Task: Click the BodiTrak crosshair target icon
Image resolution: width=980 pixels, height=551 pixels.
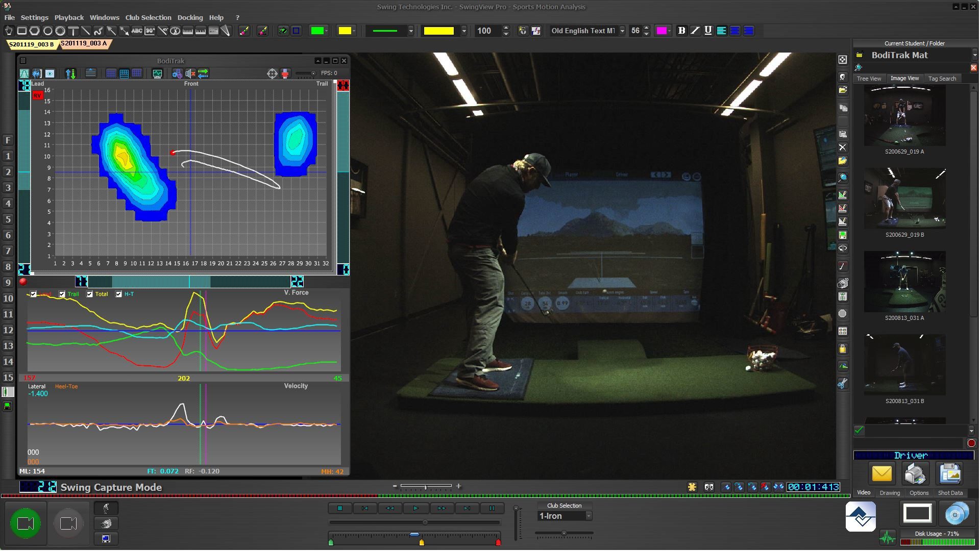Action: [272, 73]
